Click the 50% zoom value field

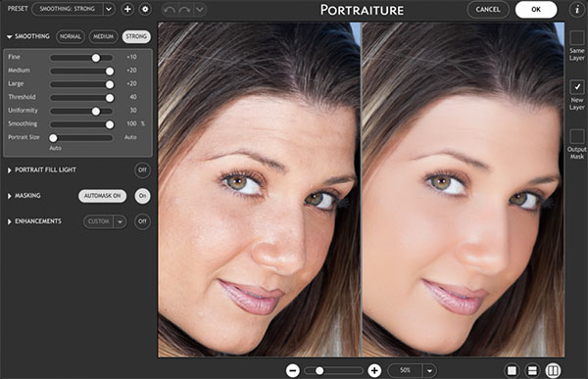click(405, 371)
